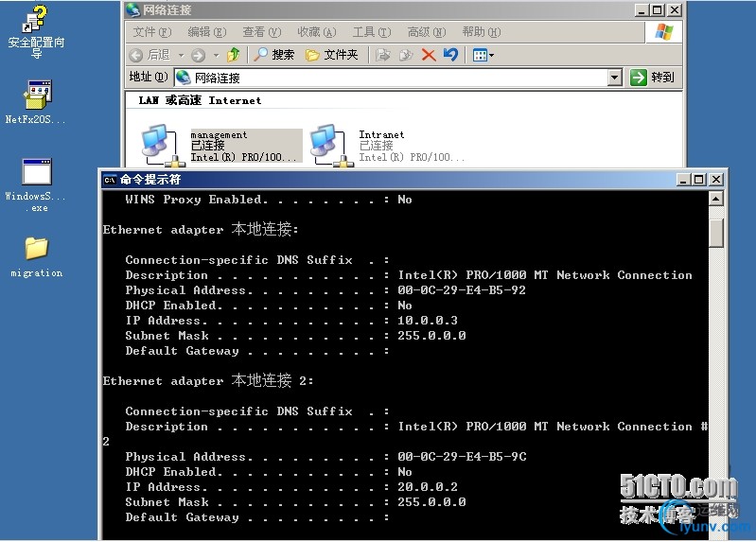756x542 pixels.
Task: Click the management connection label text
Action: (x=219, y=135)
